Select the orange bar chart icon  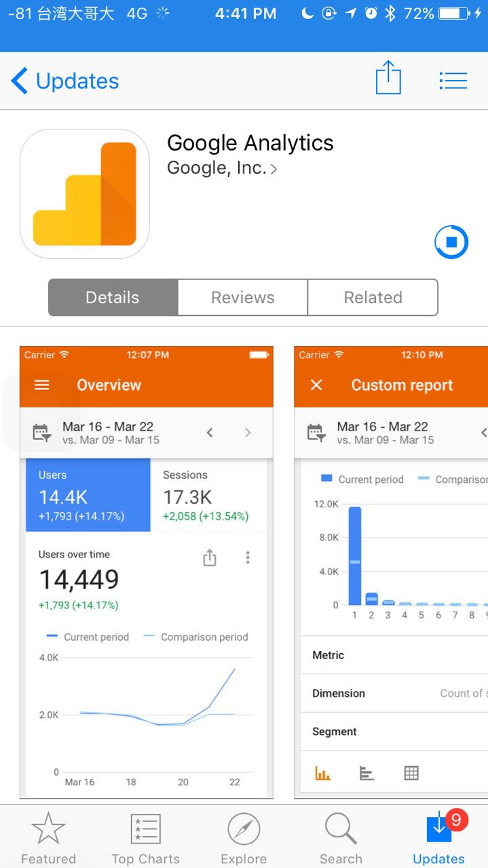[x=322, y=773]
